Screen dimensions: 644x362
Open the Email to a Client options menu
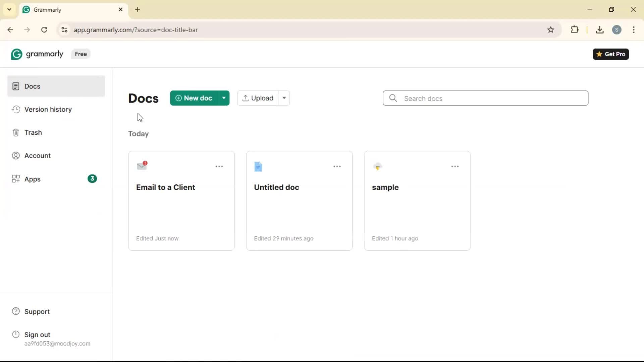(x=219, y=167)
